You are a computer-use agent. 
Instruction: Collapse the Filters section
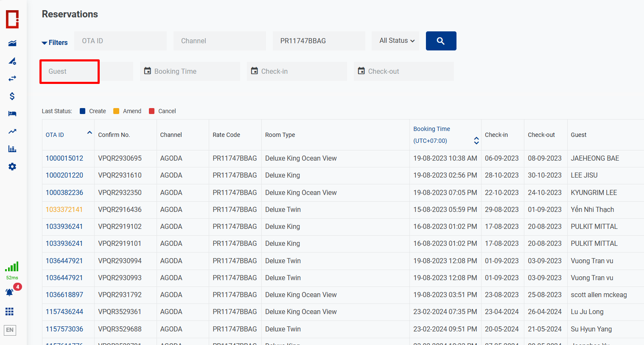[55, 43]
